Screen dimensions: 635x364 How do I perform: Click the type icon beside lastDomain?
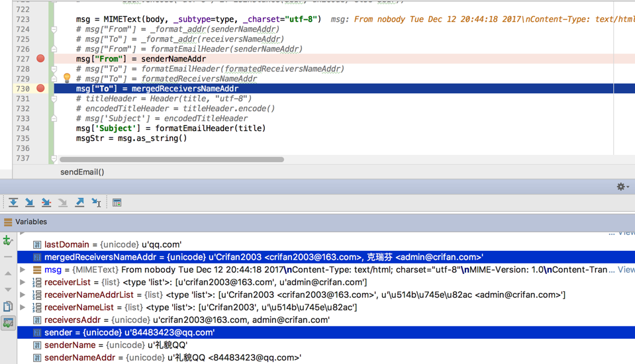[x=37, y=245]
